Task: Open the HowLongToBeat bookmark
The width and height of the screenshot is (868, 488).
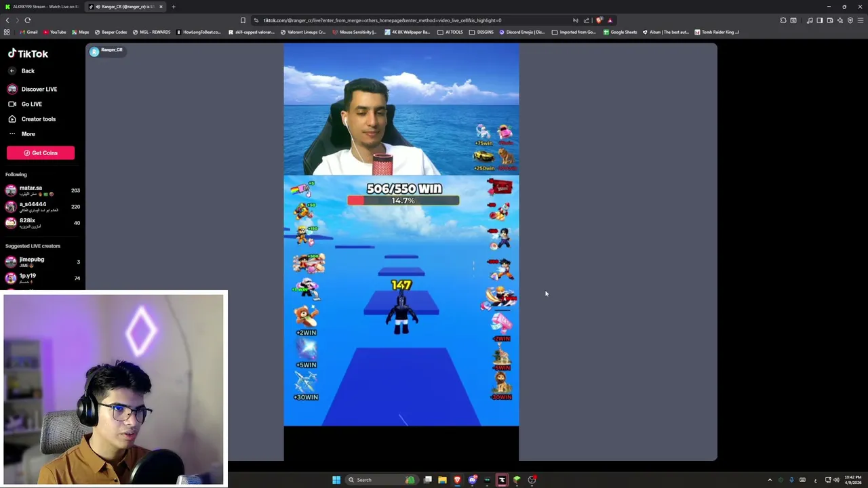Action: click(199, 32)
